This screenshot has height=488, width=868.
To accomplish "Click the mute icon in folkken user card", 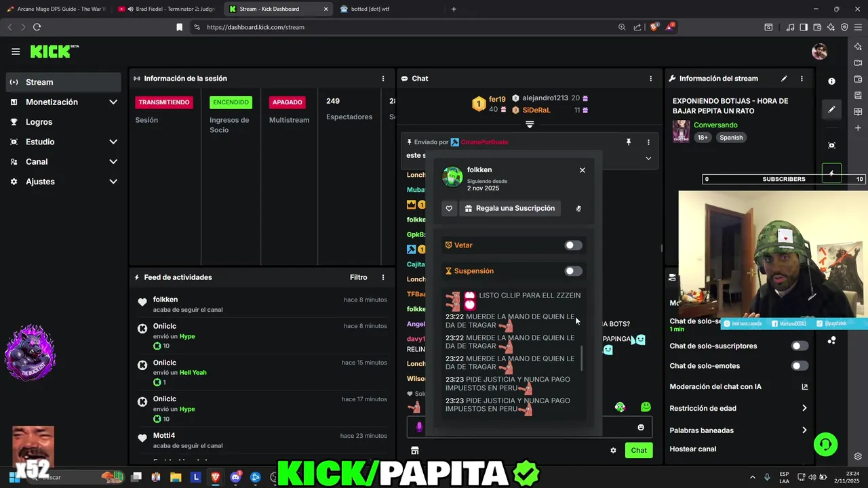I will click(x=578, y=208).
